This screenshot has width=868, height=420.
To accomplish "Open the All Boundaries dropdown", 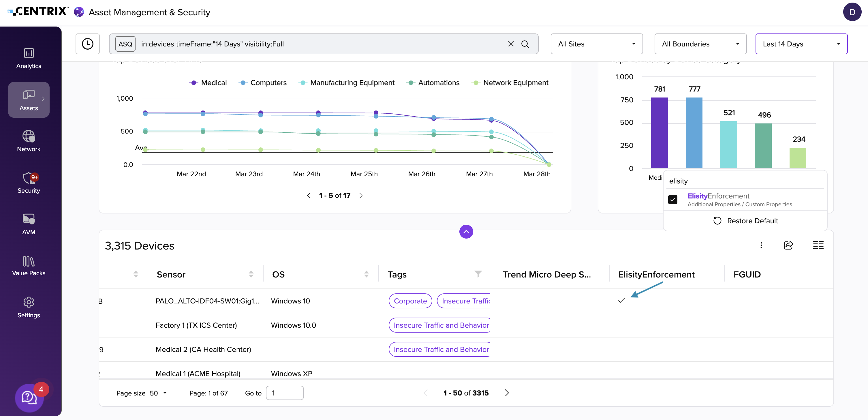I will 700,44.
